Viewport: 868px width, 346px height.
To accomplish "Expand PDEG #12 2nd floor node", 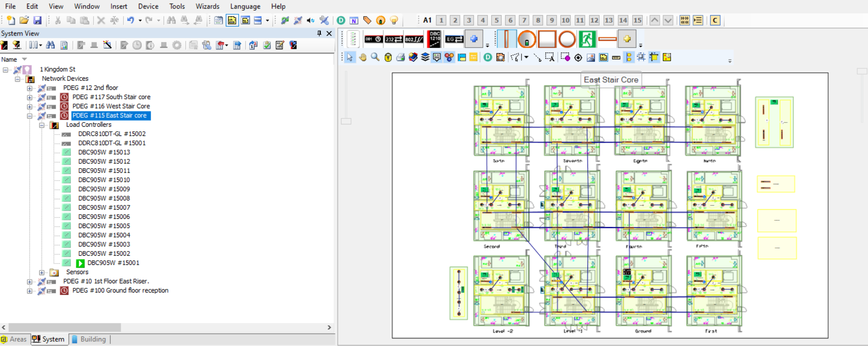I will coord(29,88).
